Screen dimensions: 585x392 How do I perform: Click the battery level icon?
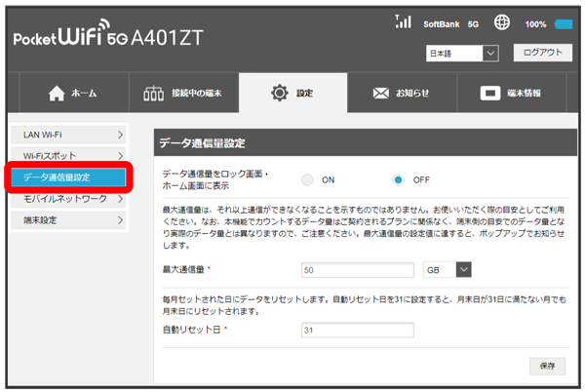click(x=564, y=23)
